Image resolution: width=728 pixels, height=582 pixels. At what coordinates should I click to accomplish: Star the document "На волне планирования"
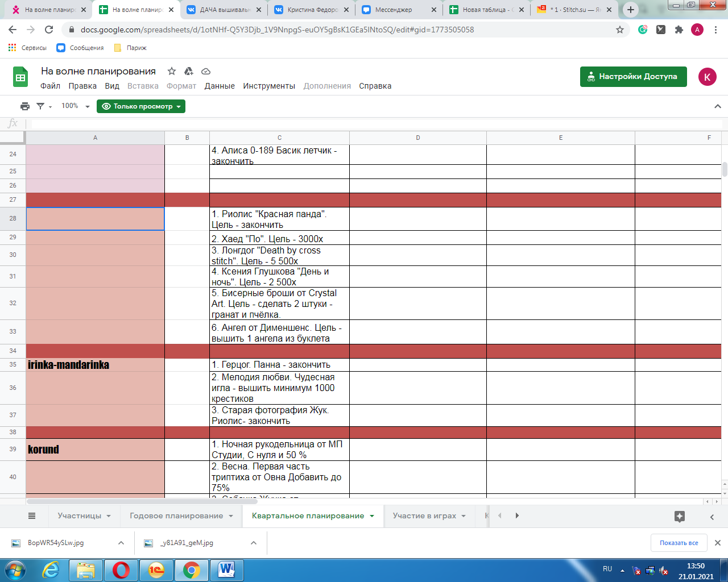tap(172, 71)
